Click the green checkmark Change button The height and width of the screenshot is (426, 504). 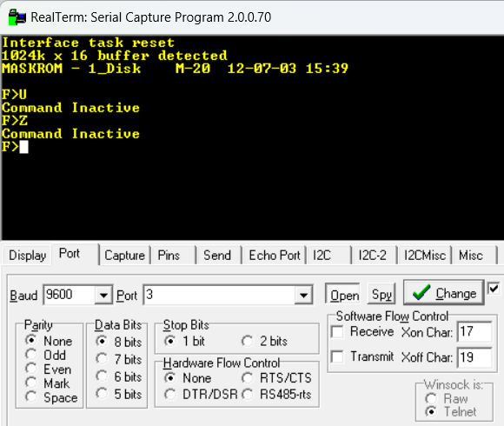point(443,293)
